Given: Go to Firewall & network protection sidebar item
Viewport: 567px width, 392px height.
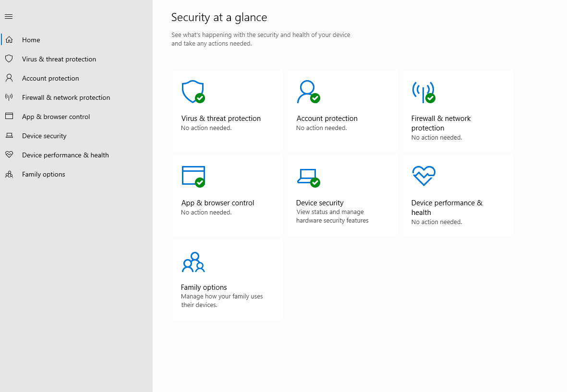Looking at the screenshot, I should (66, 97).
